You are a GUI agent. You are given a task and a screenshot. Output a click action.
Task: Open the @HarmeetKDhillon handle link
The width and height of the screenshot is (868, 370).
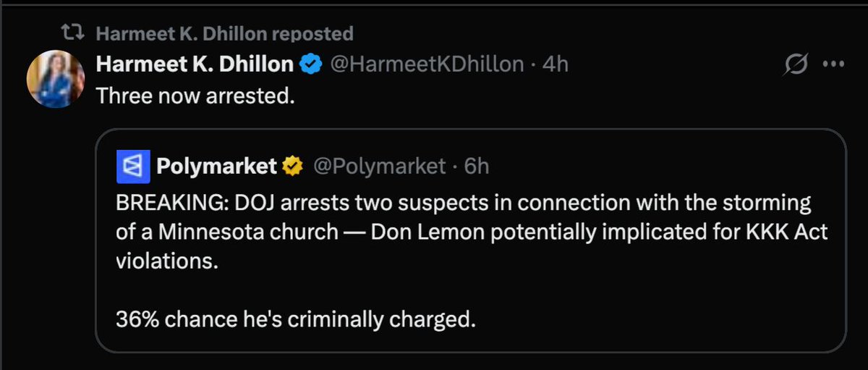point(427,64)
